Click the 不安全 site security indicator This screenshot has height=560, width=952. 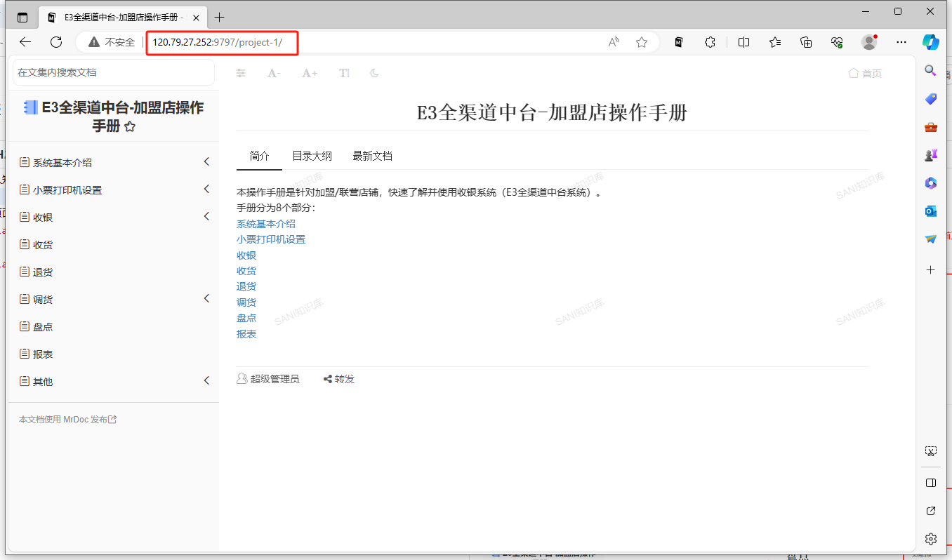click(x=112, y=42)
